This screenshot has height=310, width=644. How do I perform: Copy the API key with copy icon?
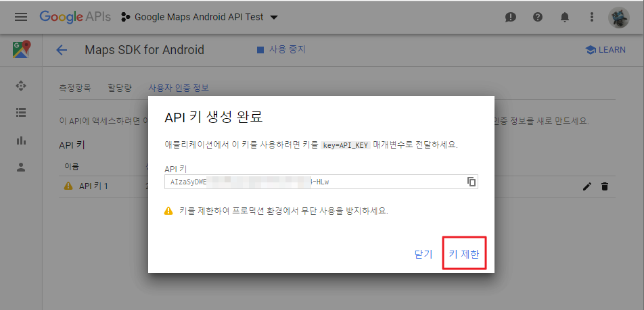[x=471, y=182]
